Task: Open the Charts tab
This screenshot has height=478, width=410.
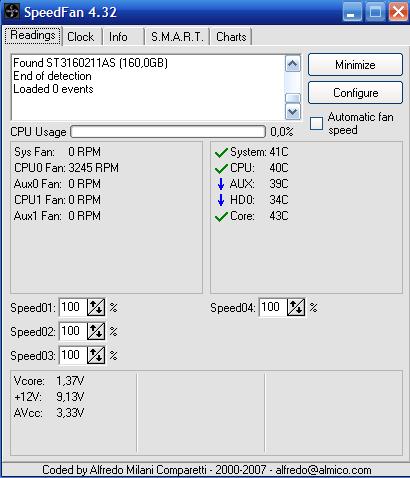Action: tap(231, 37)
